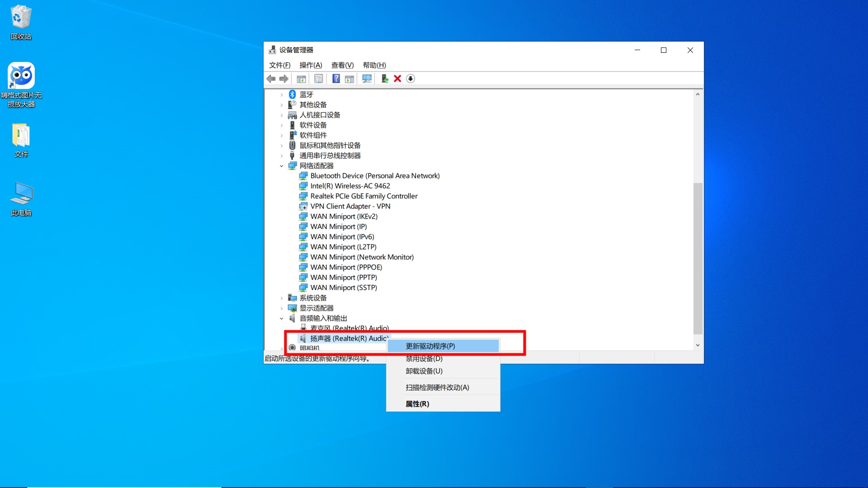Click the Update driver toolbar icon
This screenshot has height=488, width=868.
point(385,79)
